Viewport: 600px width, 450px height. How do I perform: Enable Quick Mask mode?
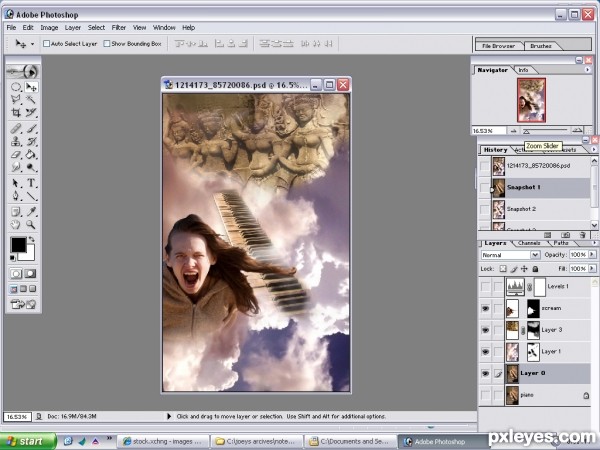(30, 274)
